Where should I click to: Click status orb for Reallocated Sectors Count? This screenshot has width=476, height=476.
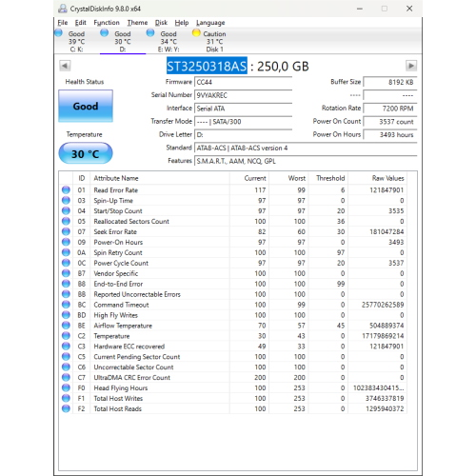pos(66,221)
